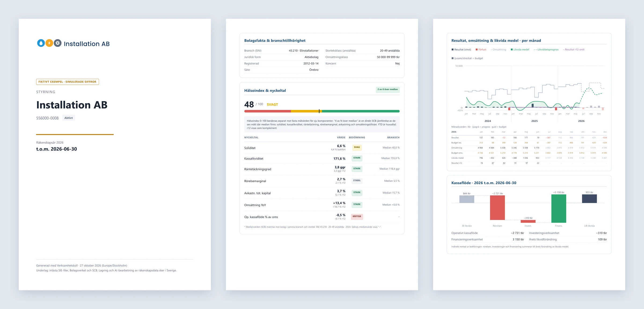Click the STARK badge for Omsättning YoY
This screenshot has width=644, height=309.
coord(357,204)
